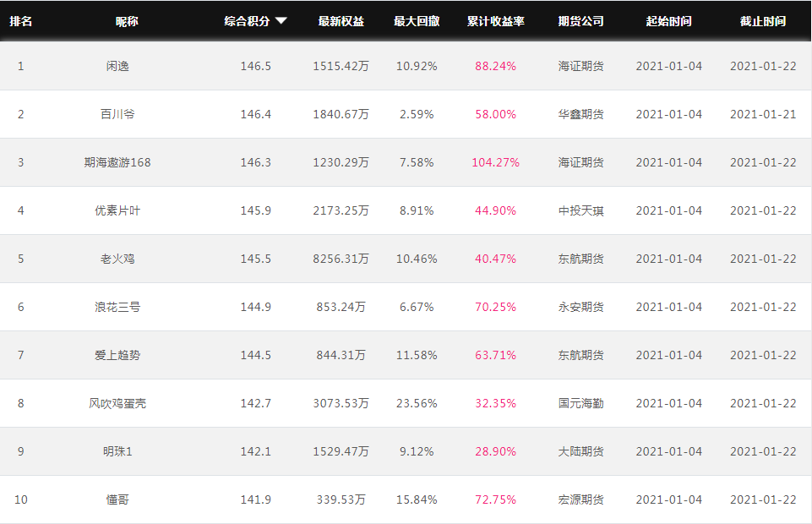Select equity value 1515.42万

(x=341, y=66)
